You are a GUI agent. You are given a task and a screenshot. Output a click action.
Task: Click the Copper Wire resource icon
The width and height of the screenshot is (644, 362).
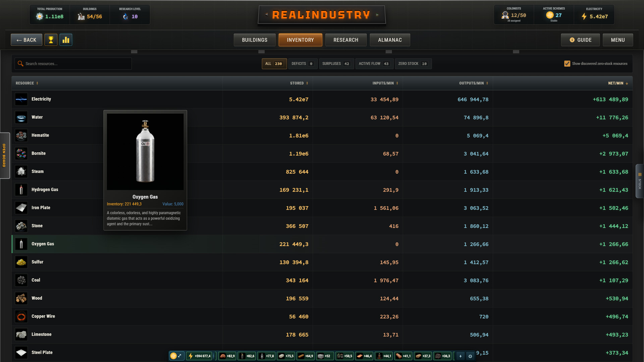coord(21,316)
